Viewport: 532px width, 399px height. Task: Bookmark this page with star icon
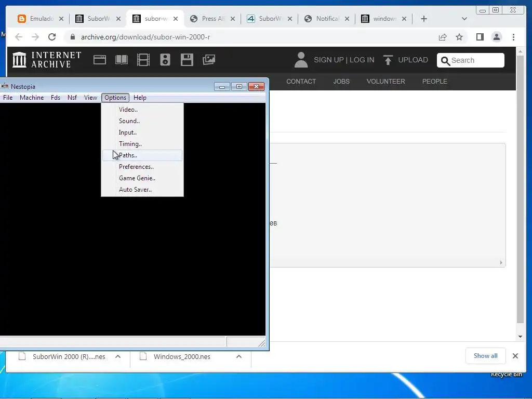point(459,37)
